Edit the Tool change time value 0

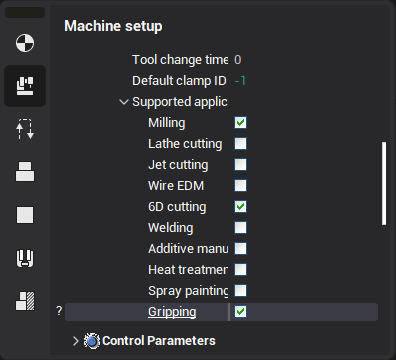[238, 60]
